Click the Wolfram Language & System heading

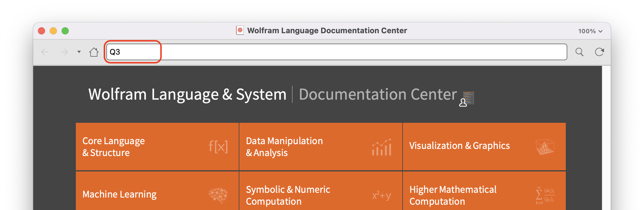pos(187,95)
